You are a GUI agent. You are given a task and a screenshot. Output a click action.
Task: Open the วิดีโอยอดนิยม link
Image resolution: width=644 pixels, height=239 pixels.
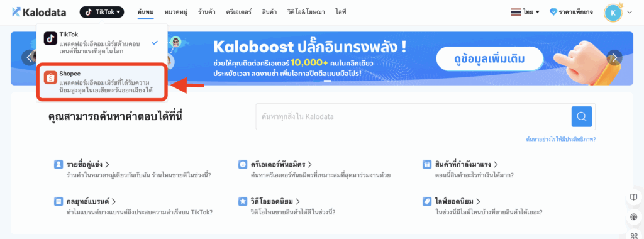(275, 202)
